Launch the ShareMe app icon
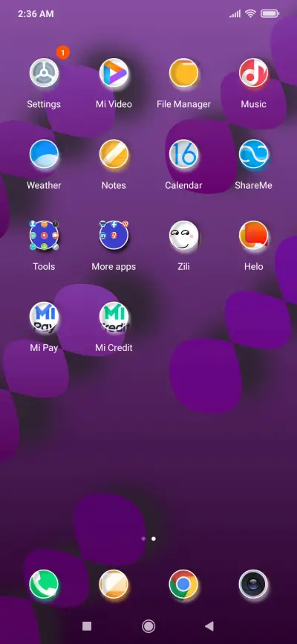297x644 pixels. (253, 155)
